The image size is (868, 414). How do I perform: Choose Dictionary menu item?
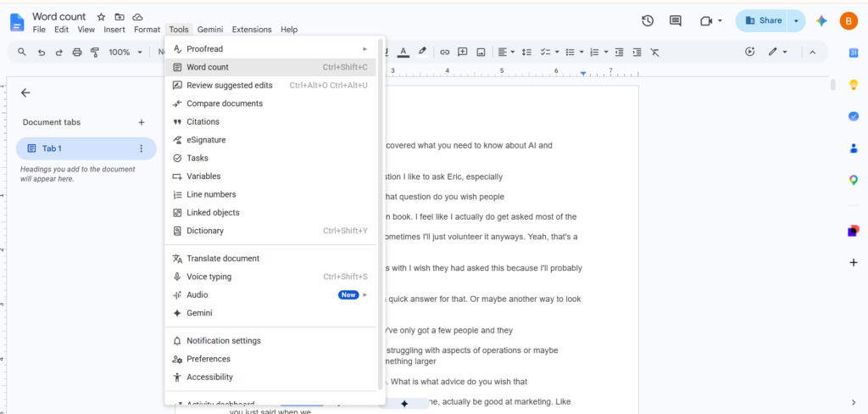pos(270,231)
